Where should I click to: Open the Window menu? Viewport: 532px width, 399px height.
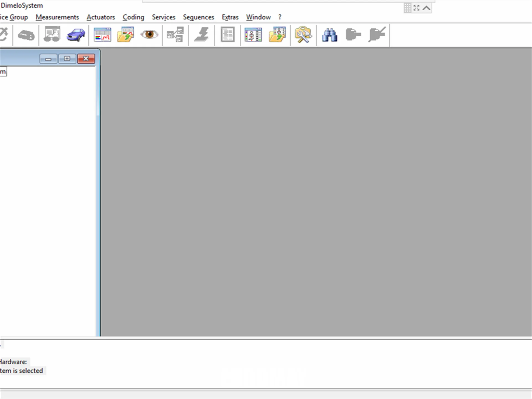[x=258, y=17]
